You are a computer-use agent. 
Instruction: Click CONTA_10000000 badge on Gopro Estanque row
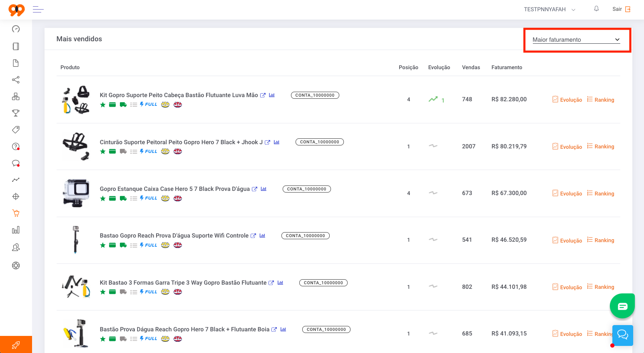pyautogui.click(x=307, y=189)
